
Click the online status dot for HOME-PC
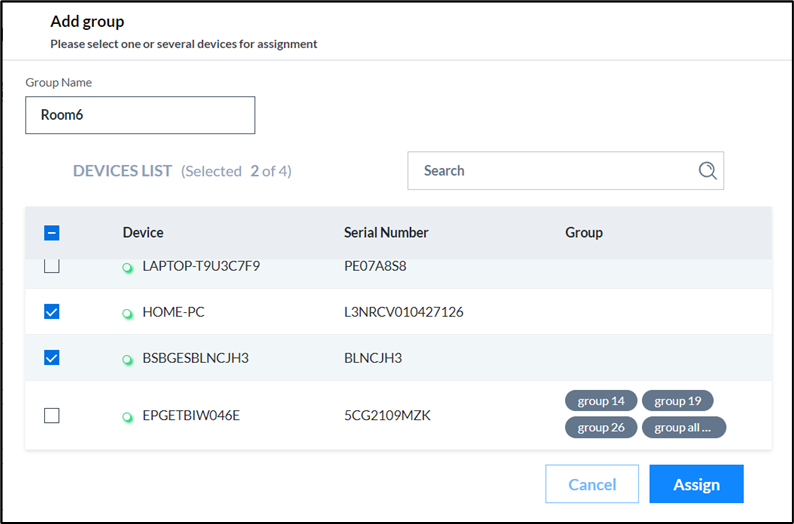128,314
